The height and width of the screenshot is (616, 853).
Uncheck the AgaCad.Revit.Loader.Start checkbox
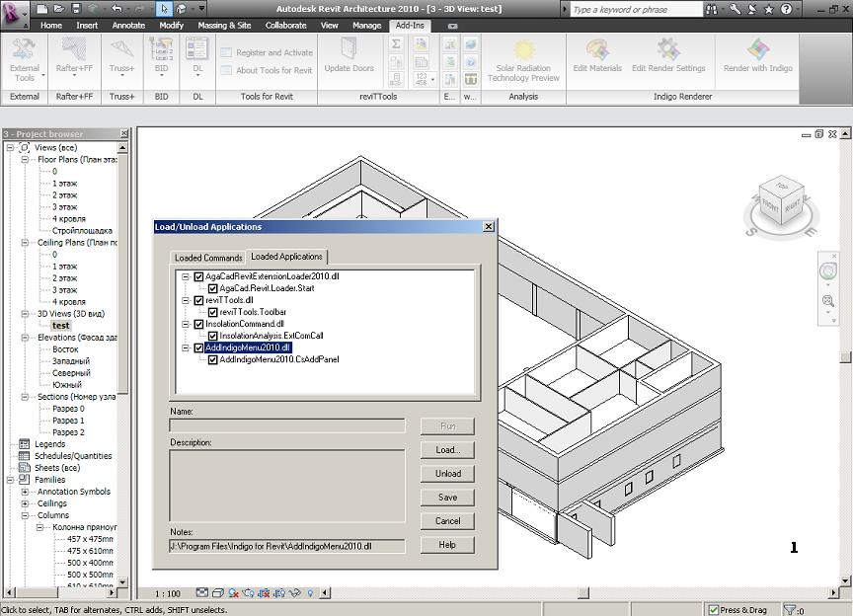[212, 289]
